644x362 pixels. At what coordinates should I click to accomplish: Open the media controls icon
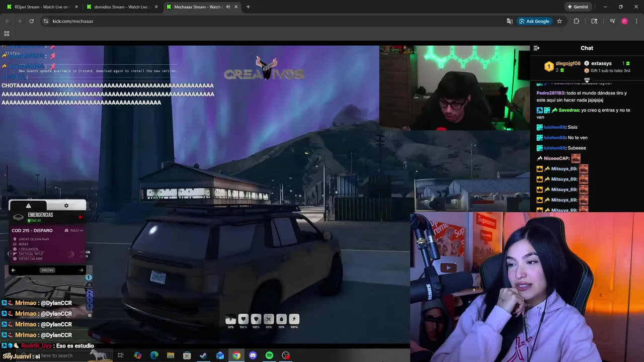coord(612,21)
